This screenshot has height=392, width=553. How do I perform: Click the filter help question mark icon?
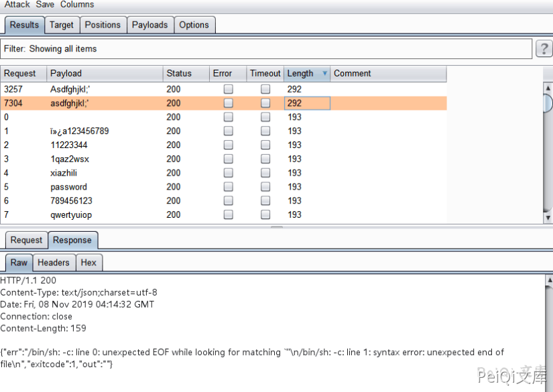(x=543, y=49)
